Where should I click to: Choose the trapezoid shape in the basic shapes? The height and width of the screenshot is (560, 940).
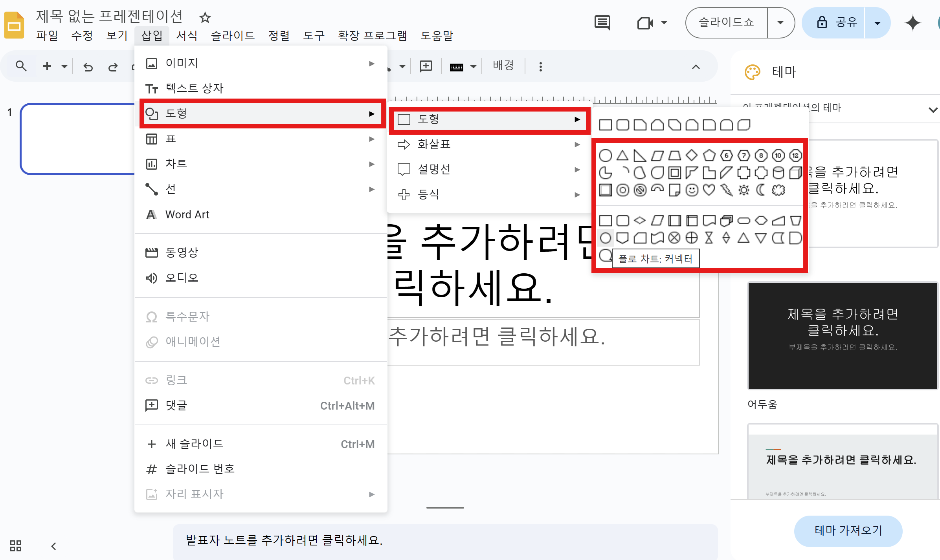click(x=674, y=156)
